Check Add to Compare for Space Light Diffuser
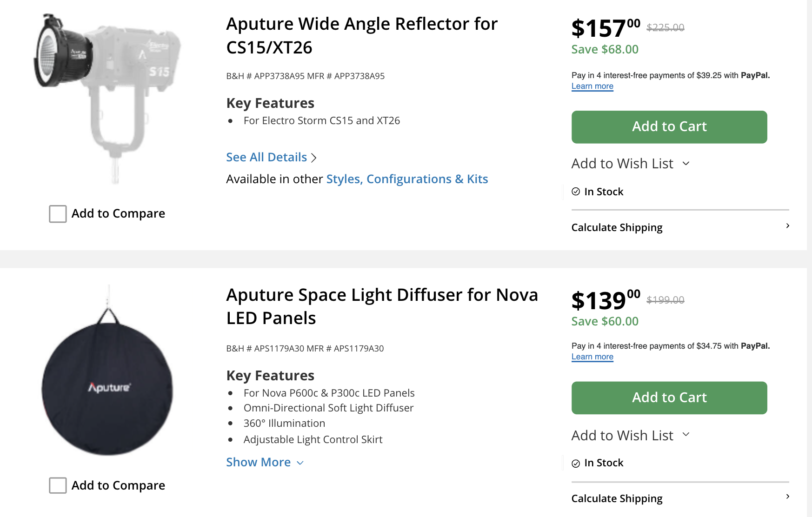812x517 pixels. pyautogui.click(x=58, y=485)
